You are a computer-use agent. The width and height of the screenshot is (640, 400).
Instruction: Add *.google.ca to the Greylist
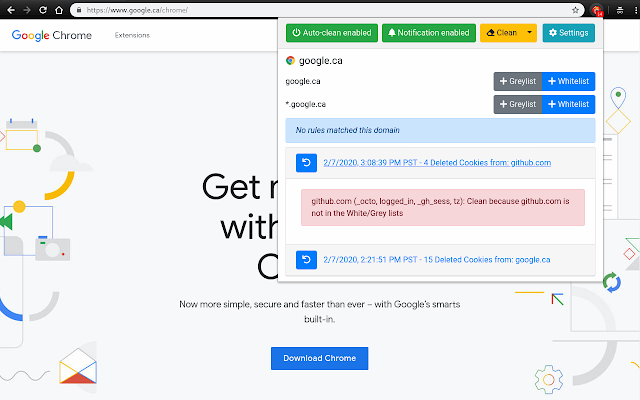click(x=518, y=104)
